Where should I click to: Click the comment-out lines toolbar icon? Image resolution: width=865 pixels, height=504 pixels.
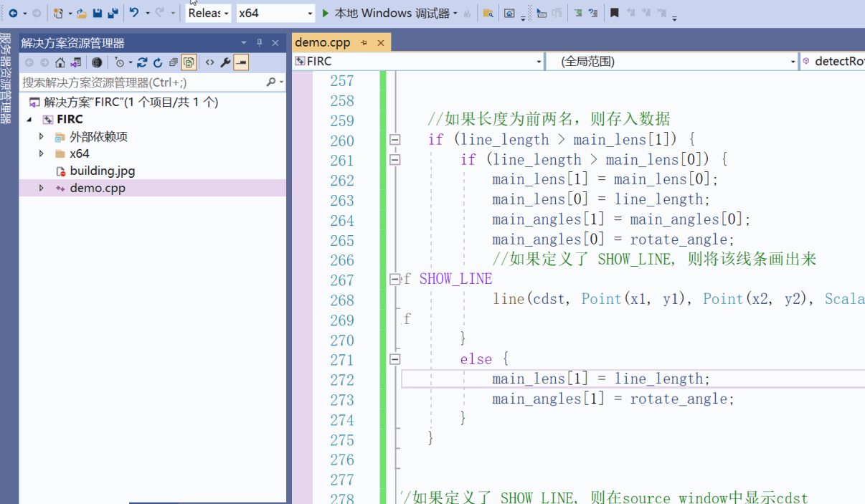578,13
